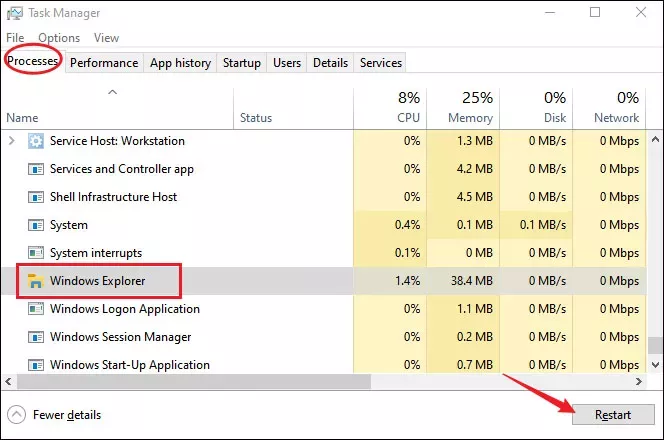Click the System interrupts icon
The height and width of the screenshot is (440, 664).
36,253
